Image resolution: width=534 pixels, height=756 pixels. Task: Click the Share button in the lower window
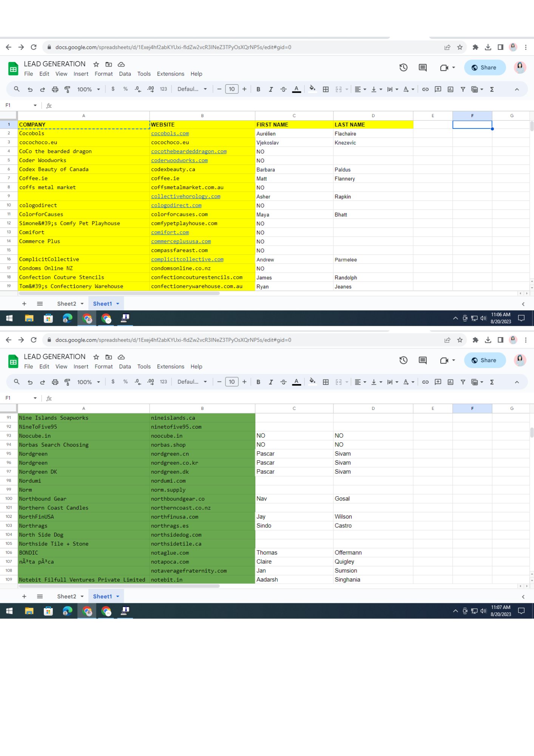[x=485, y=360]
